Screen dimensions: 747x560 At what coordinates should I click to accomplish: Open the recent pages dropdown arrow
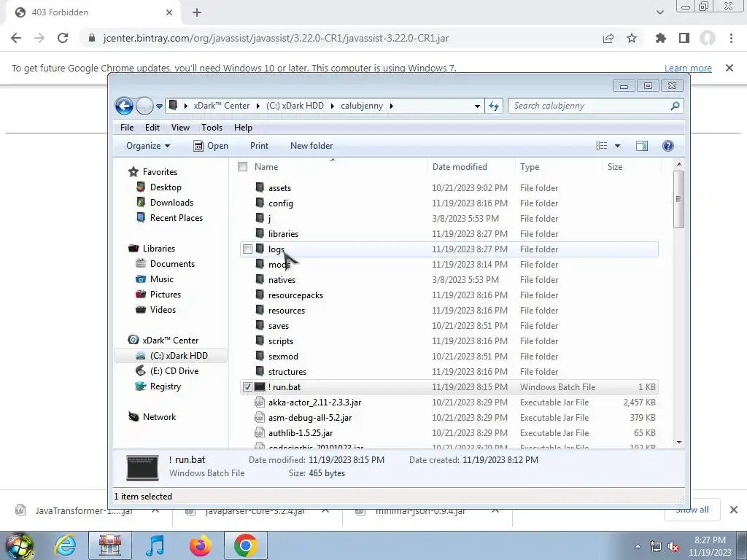pyautogui.click(x=159, y=106)
